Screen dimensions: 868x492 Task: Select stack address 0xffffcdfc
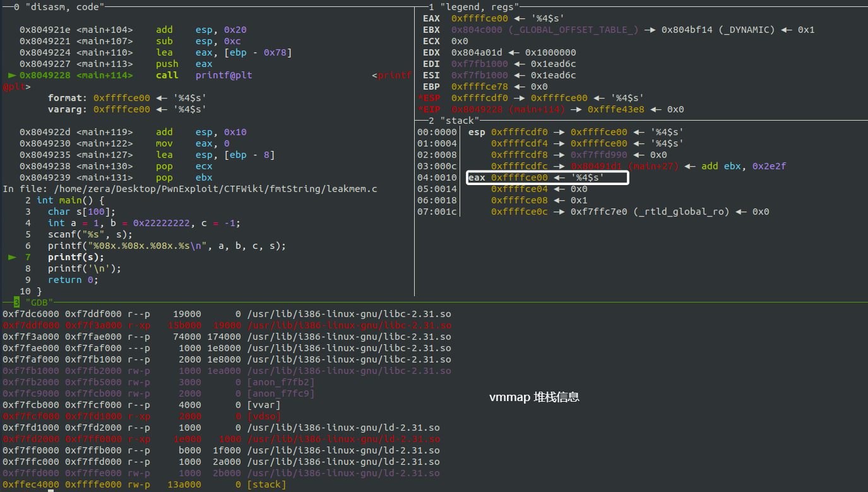pyautogui.click(x=520, y=166)
